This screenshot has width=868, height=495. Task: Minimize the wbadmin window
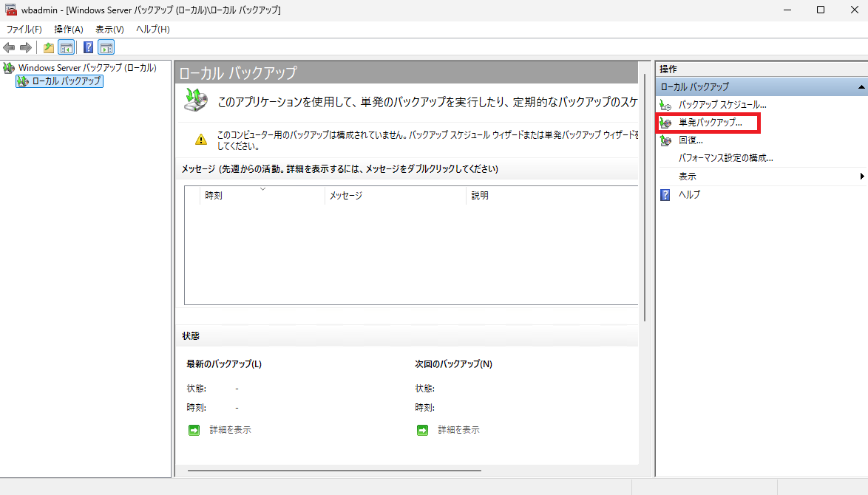(787, 10)
